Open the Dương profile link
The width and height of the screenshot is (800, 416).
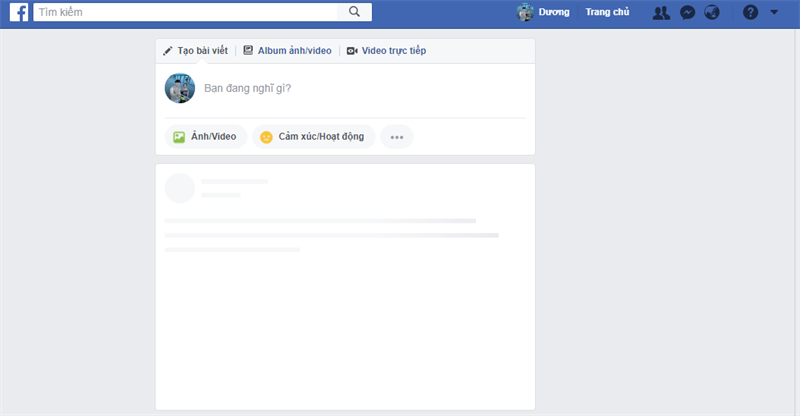(x=554, y=12)
